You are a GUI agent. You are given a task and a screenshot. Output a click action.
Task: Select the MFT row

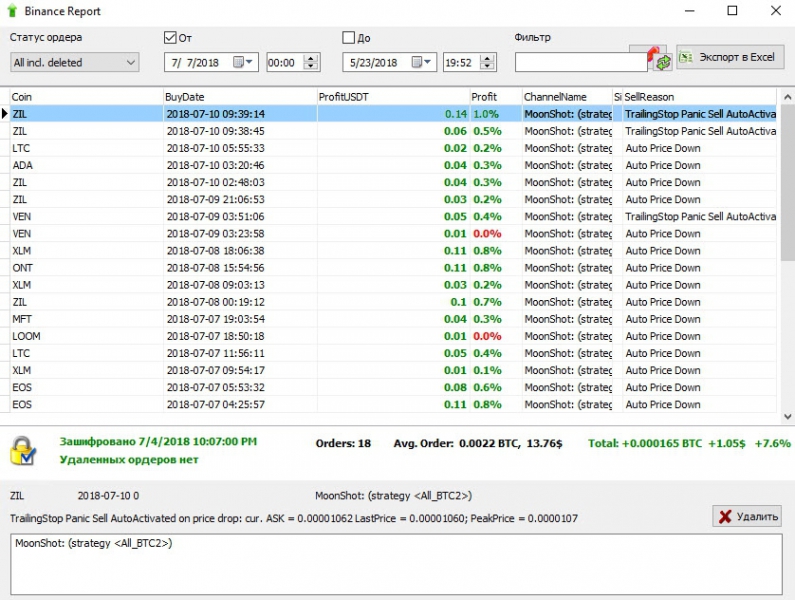pyautogui.click(x=393, y=319)
